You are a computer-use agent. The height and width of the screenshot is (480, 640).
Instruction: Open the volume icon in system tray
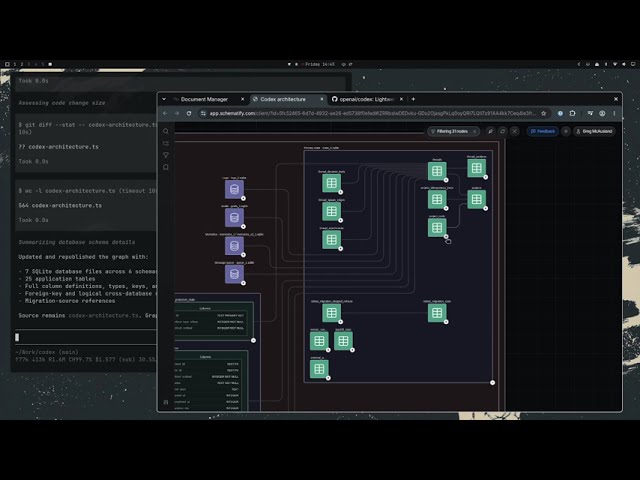pyautogui.click(x=624, y=64)
